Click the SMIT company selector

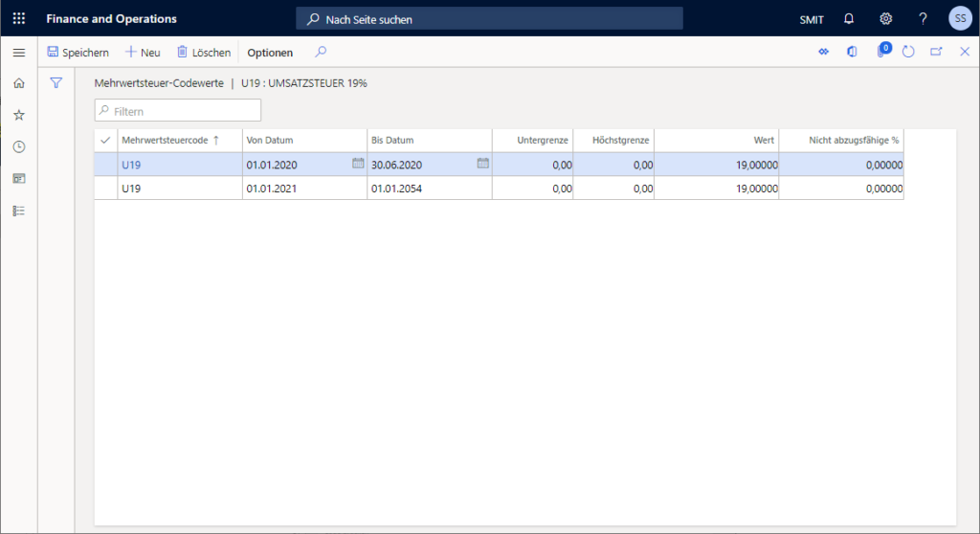point(812,19)
